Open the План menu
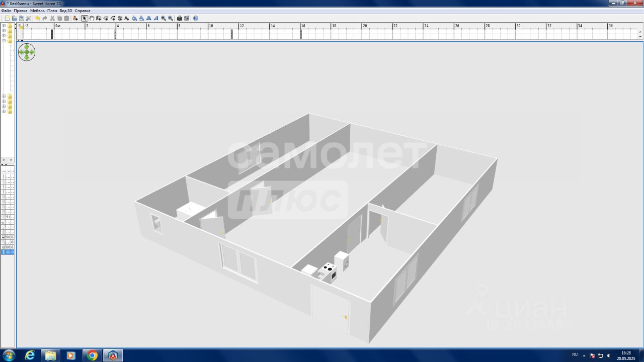Screen dimensions: 644x362 click(x=52, y=11)
